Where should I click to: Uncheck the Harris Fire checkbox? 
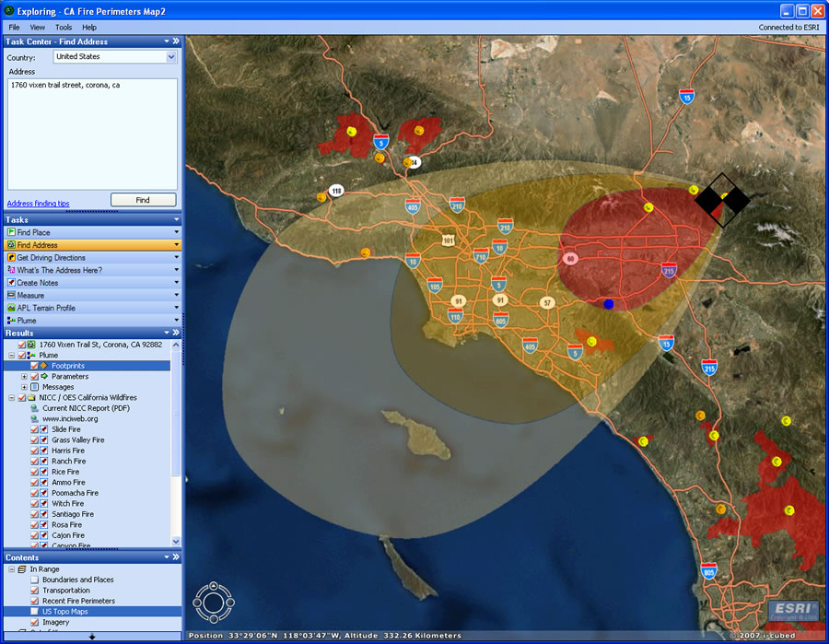coord(34,451)
